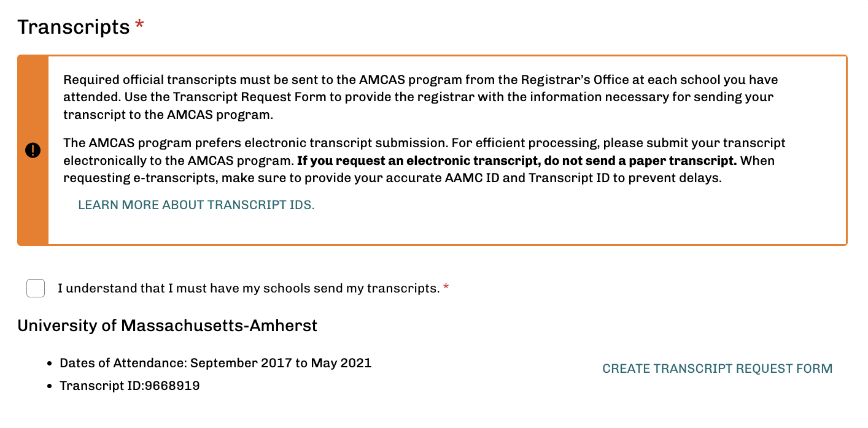Click the red asterisk after the checkbox statement
This screenshot has height=428, width=868.
[446, 286]
